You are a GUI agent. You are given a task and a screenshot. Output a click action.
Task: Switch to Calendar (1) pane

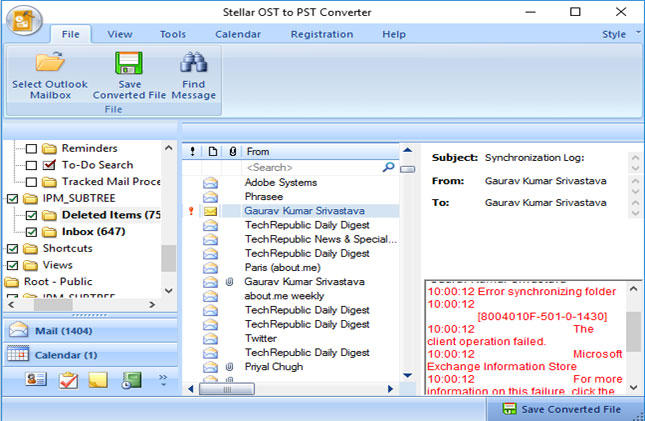click(90, 354)
